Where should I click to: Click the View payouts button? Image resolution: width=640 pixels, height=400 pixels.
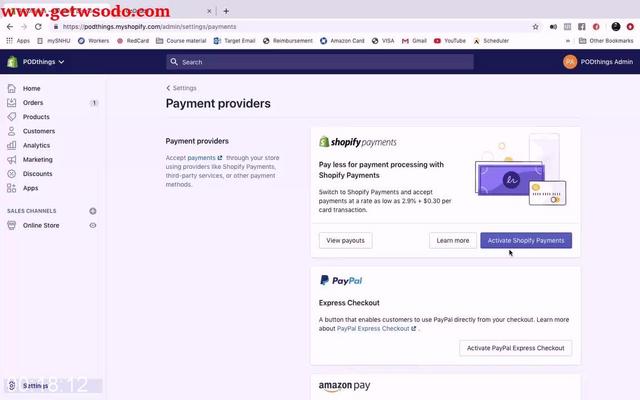point(345,240)
